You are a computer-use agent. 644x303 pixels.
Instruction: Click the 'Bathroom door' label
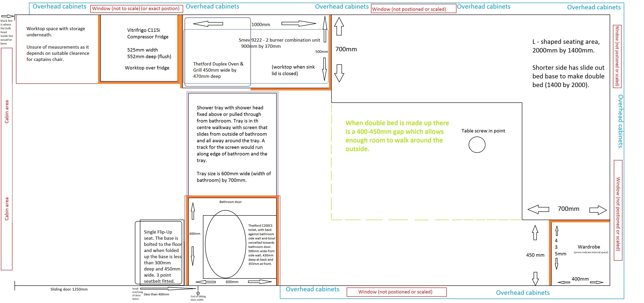point(231,202)
